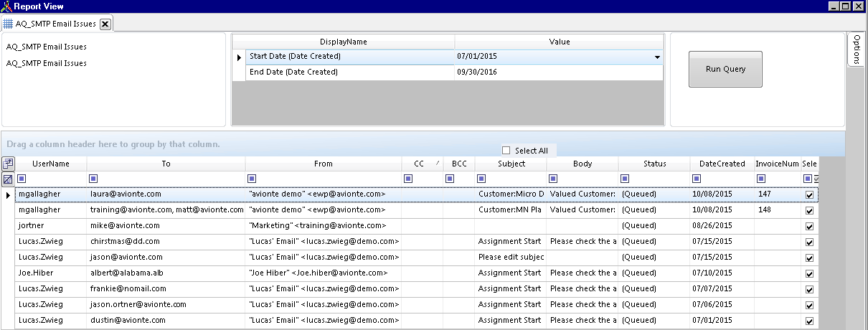
Task: Click the DisplayName parameter column header
Action: (x=343, y=42)
